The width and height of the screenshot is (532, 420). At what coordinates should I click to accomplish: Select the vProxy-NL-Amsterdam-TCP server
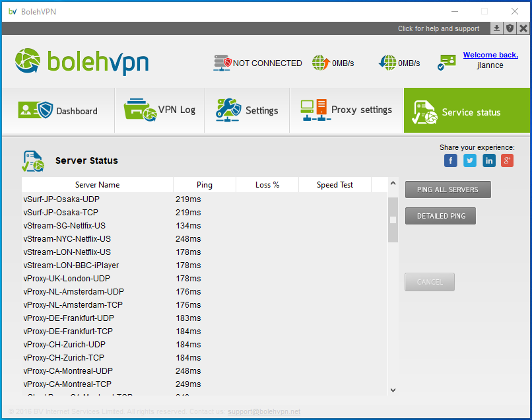(204, 305)
